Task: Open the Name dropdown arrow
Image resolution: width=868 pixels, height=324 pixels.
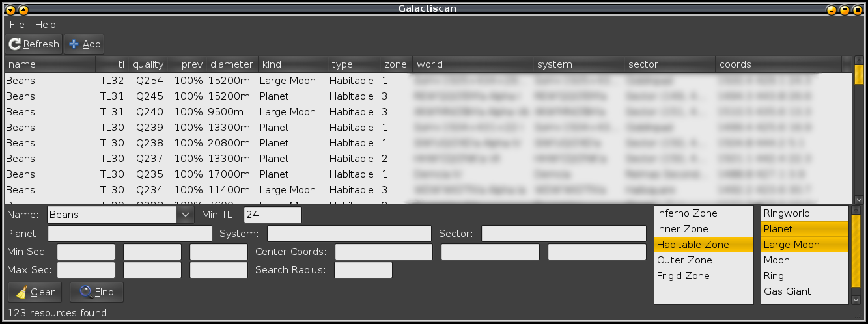Action: pyautogui.click(x=185, y=215)
